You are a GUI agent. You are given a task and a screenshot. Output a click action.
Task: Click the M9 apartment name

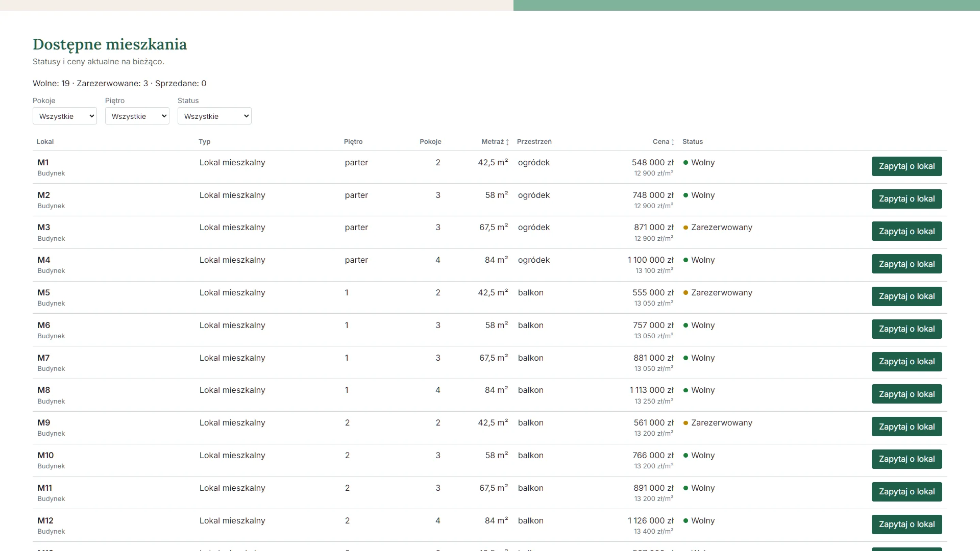44,423
